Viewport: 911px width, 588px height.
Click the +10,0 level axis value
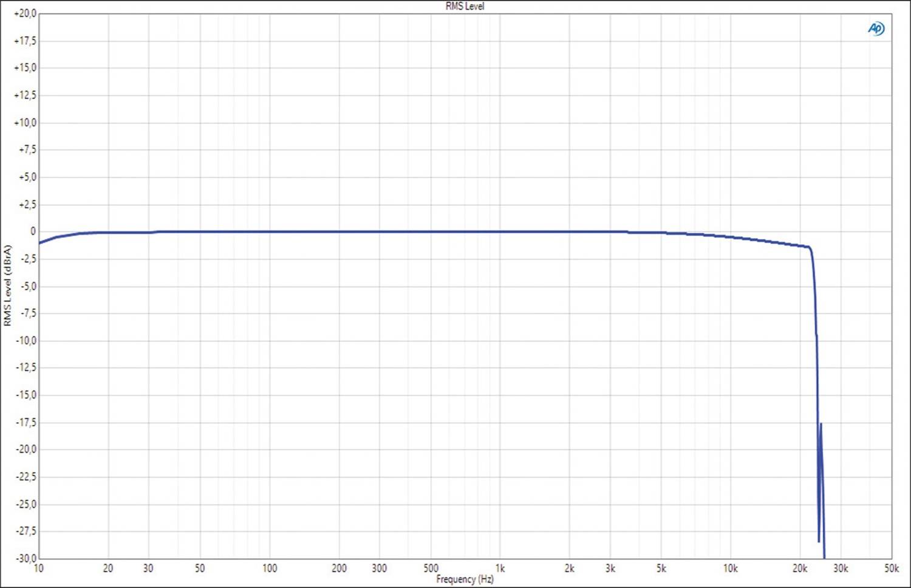point(25,122)
